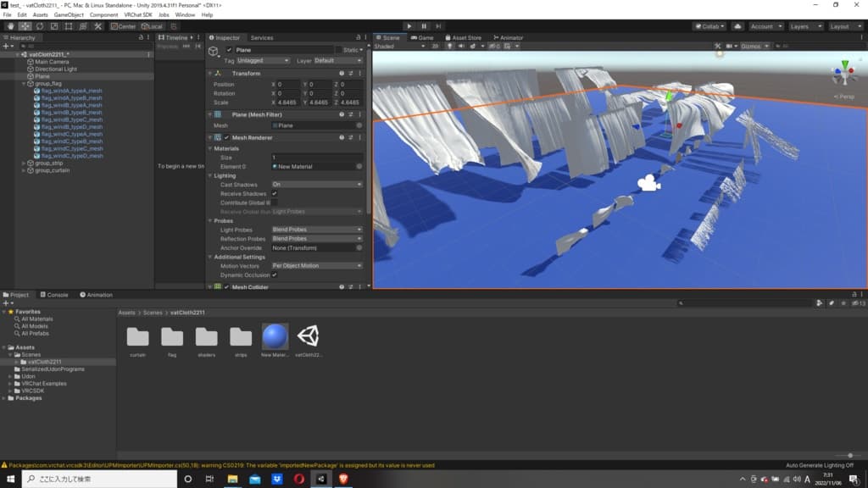Select the Rect transform tool

point(70,26)
